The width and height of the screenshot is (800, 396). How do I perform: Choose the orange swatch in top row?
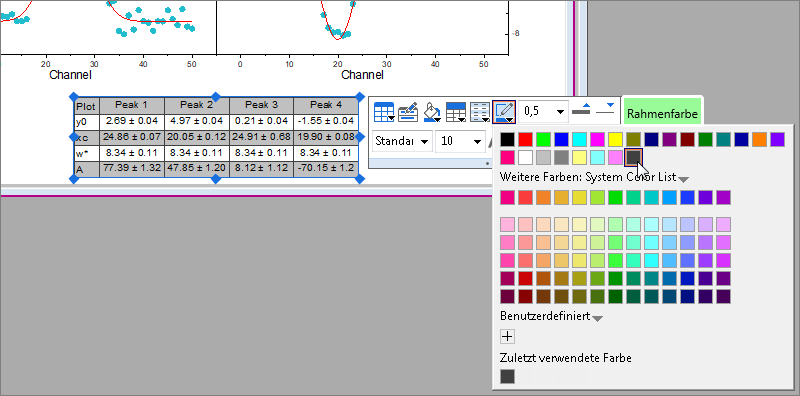[x=759, y=139]
